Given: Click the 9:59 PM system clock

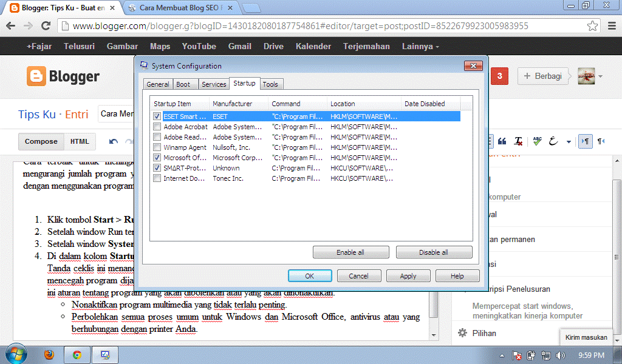Looking at the screenshot, I should click(x=591, y=356).
